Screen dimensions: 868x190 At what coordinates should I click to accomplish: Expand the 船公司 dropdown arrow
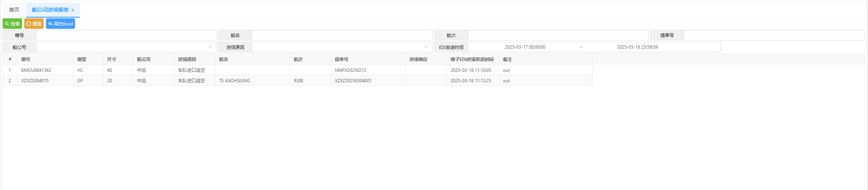tap(210, 47)
